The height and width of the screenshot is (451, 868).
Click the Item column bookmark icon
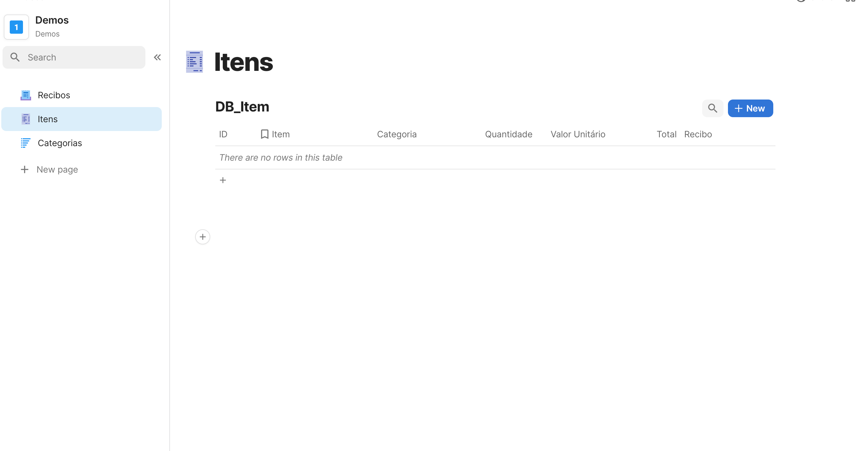[264, 134]
